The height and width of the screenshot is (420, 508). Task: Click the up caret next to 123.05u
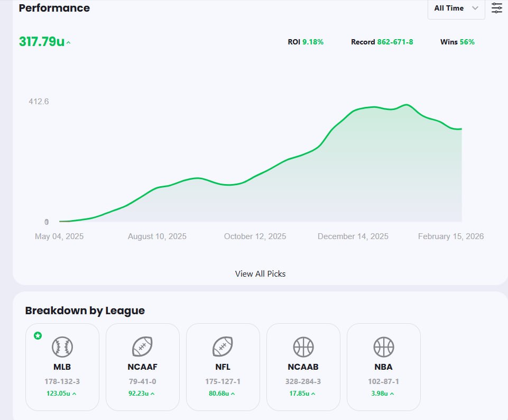point(74,394)
